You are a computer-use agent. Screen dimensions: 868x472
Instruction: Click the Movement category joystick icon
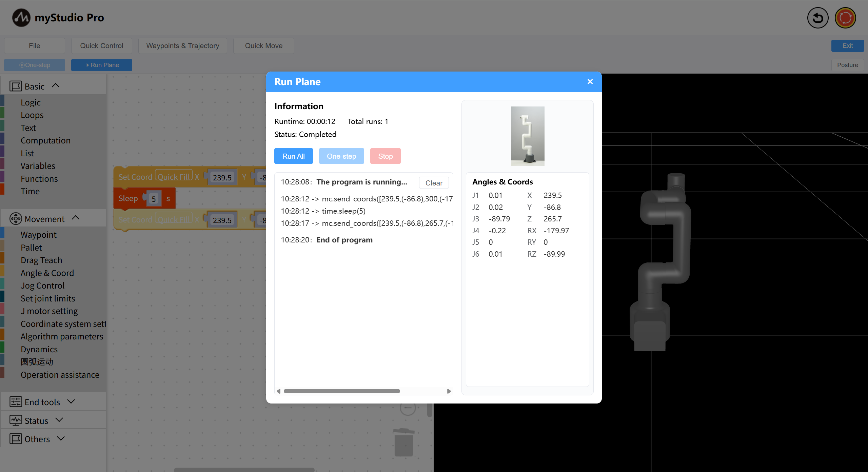[16, 219]
